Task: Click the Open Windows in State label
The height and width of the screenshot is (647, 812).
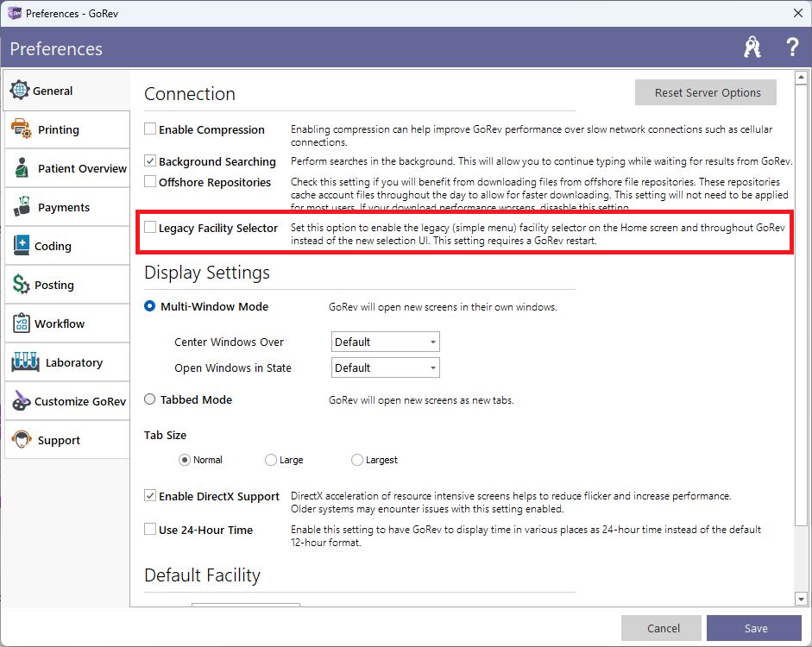Action: tap(233, 367)
